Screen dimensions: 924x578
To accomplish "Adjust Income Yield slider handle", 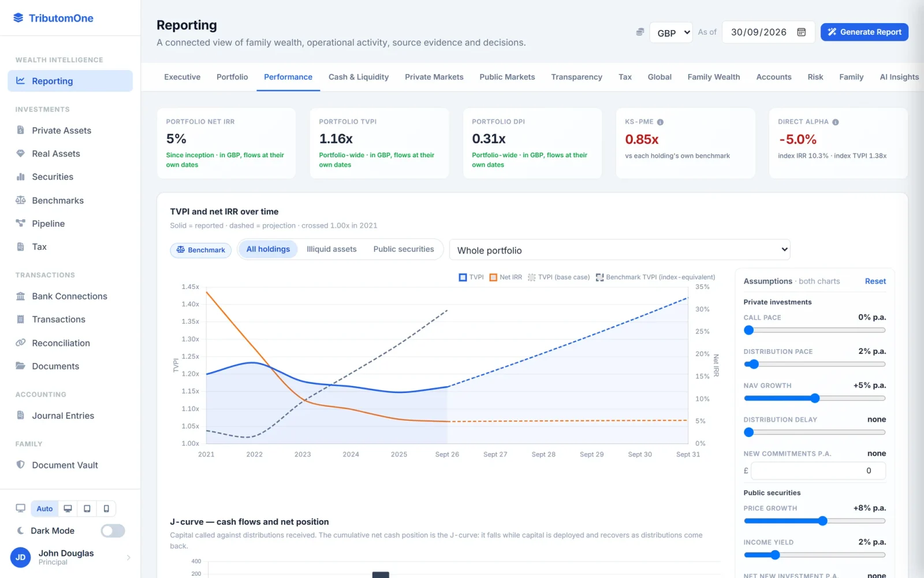I will (x=775, y=555).
